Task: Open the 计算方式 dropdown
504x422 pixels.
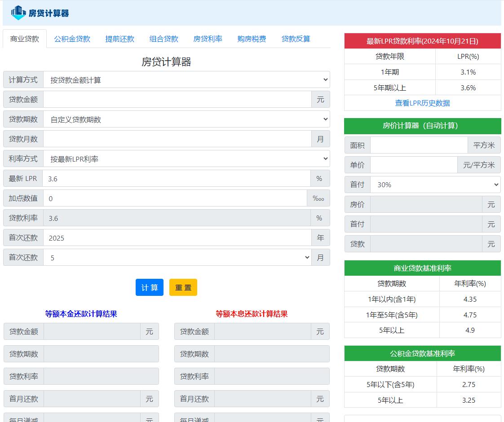Action: click(186, 79)
